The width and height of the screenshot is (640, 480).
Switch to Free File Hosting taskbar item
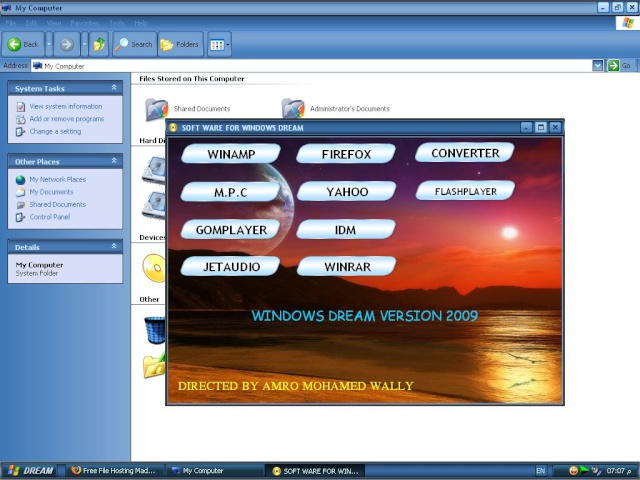pos(113,471)
